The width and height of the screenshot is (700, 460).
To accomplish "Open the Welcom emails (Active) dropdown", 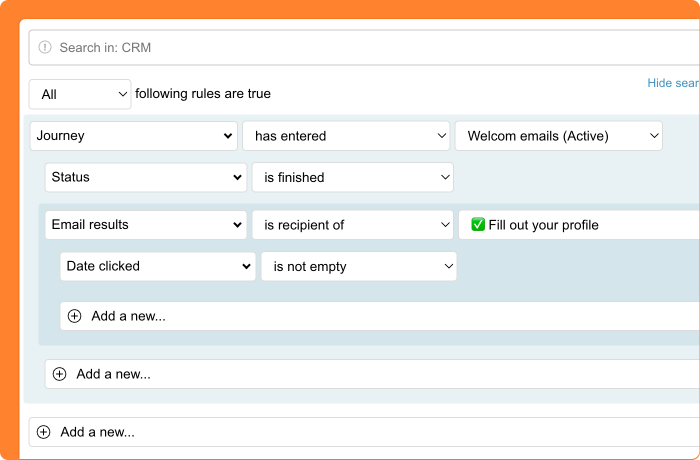I will [x=558, y=136].
